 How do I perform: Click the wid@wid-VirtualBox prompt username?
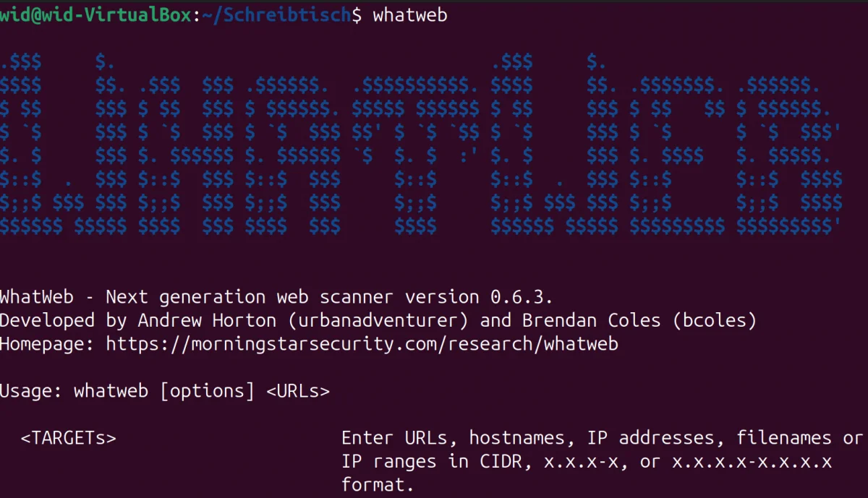click(x=95, y=15)
